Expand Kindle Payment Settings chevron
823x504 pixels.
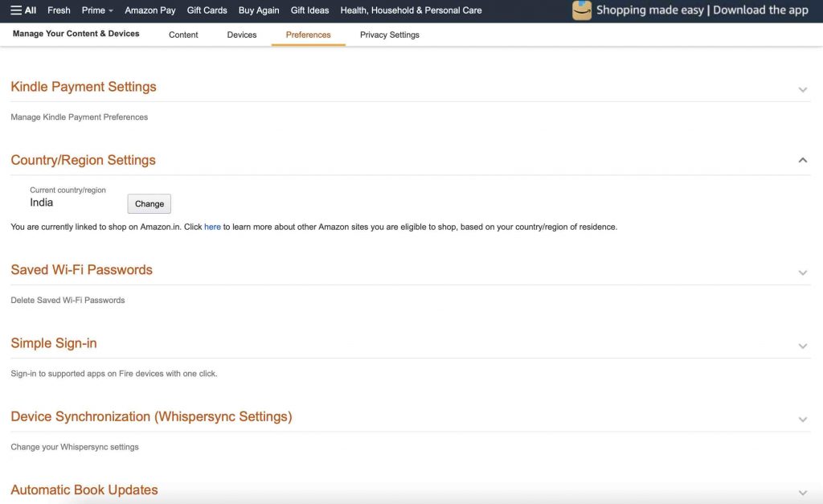pos(803,90)
